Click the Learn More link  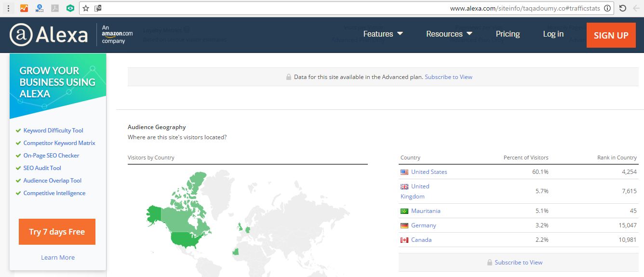[58, 258]
